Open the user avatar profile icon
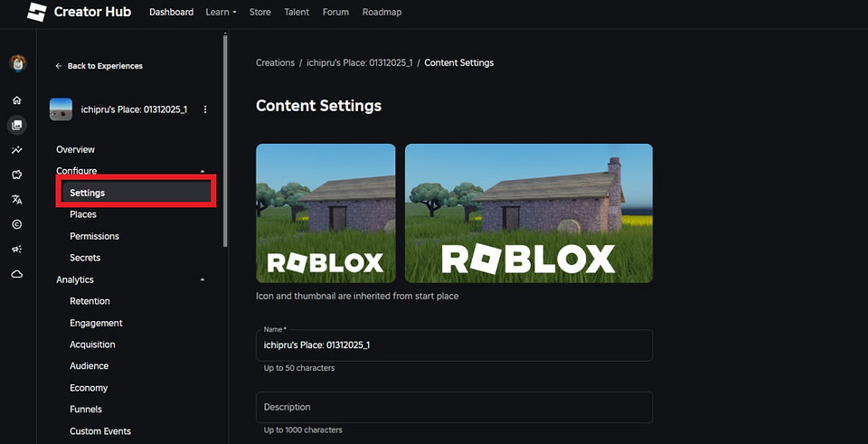Screen dimensions: 868x444 point(17,63)
